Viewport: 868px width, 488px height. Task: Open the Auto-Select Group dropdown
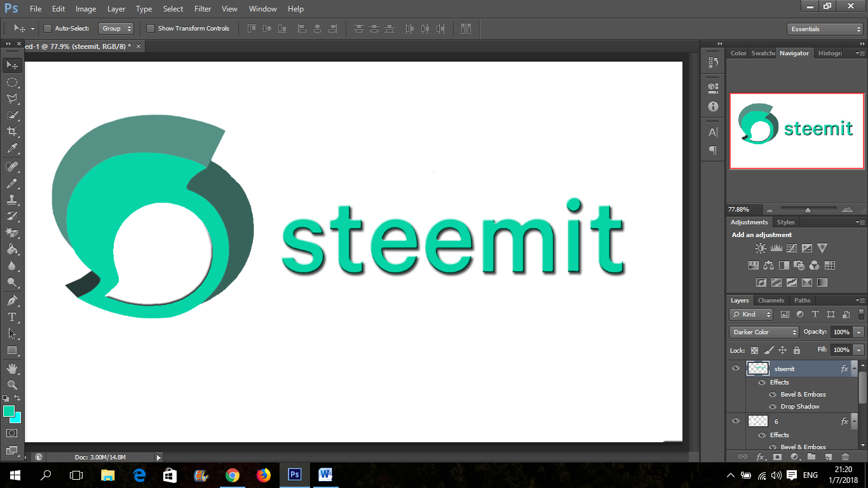[x=116, y=29]
